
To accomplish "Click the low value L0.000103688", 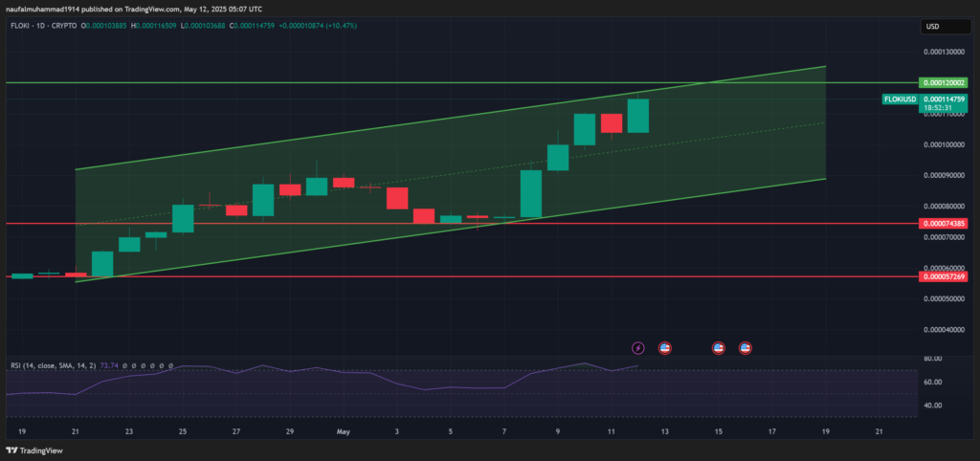I will coord(202,26).
